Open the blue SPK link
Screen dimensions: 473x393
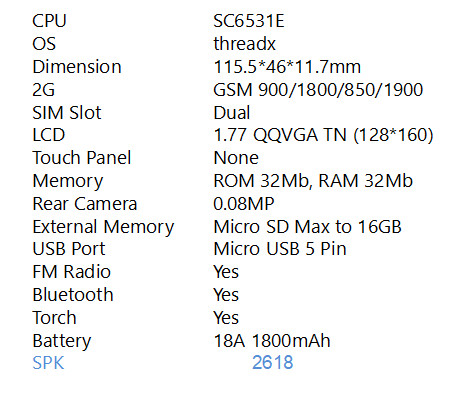pos(48,363)
